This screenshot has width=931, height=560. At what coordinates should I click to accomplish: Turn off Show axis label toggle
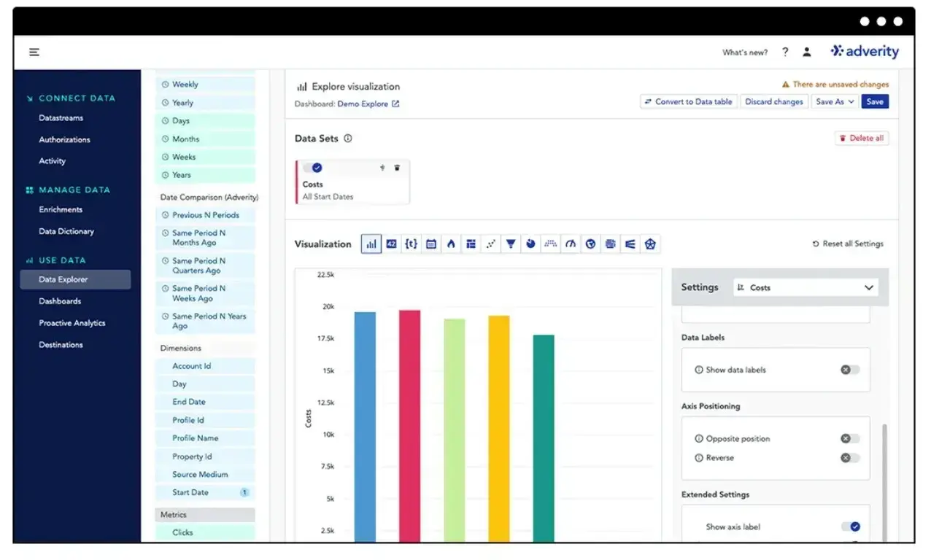click(851, 526)
